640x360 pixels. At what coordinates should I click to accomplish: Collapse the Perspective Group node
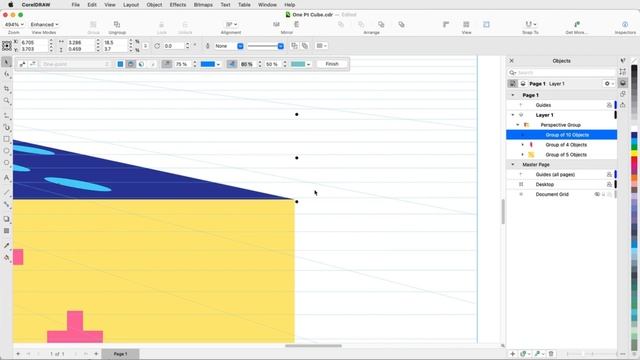click(518, 125)
